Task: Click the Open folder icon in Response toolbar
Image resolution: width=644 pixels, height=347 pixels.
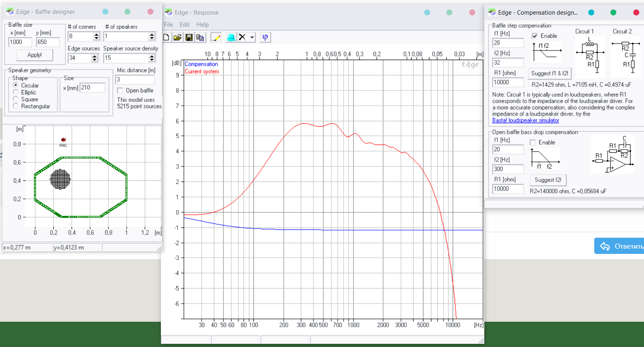Action: click(178, 37)
